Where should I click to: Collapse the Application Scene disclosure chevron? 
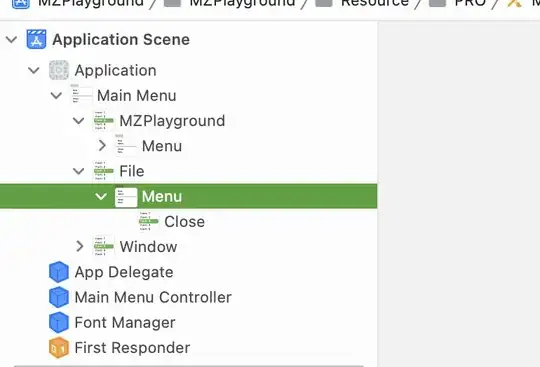click(x=11, y=39)
